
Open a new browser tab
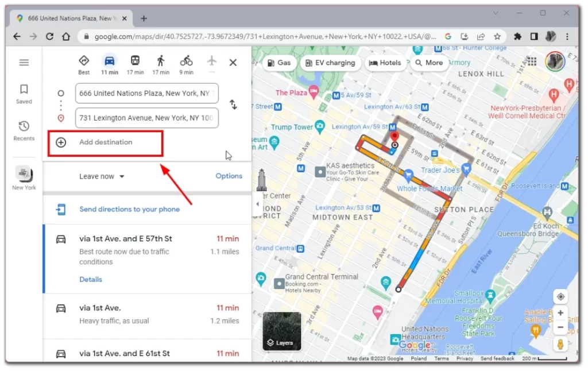(x=144, y=18)
